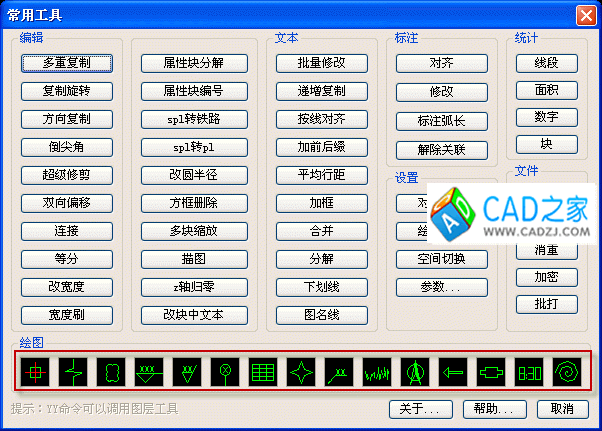Click the red crosshair drawing icon
Image resolution: width=602 pixels, height=431 pixels.
(x=35, y=373)
